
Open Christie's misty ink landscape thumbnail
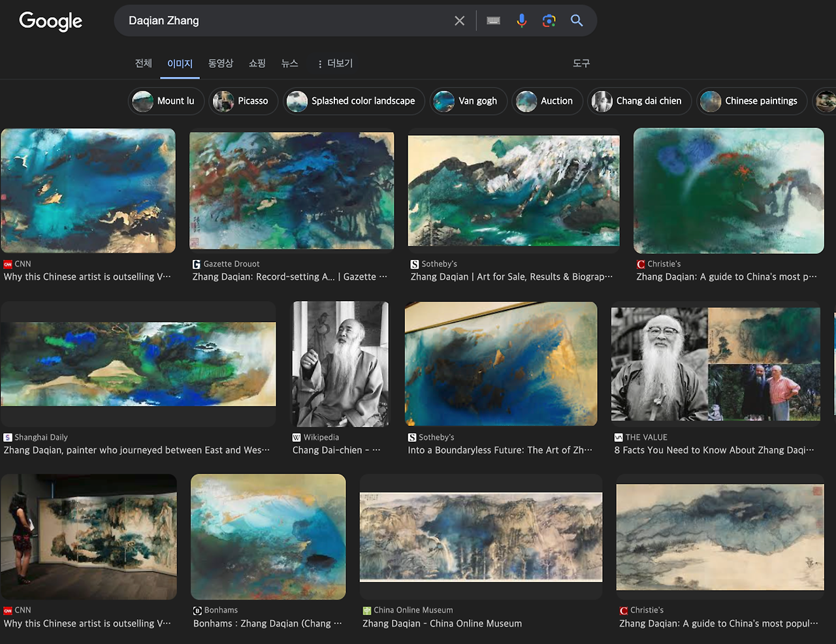tap(720, 537)
